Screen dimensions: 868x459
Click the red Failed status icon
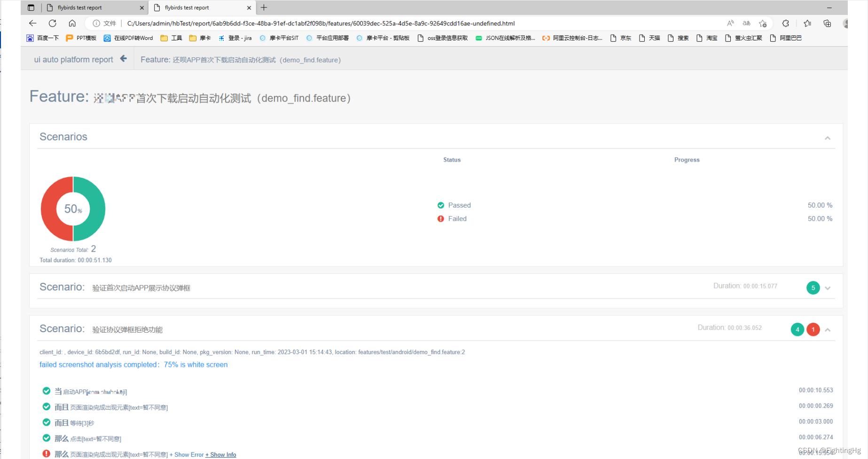click(x=441, y=219)
